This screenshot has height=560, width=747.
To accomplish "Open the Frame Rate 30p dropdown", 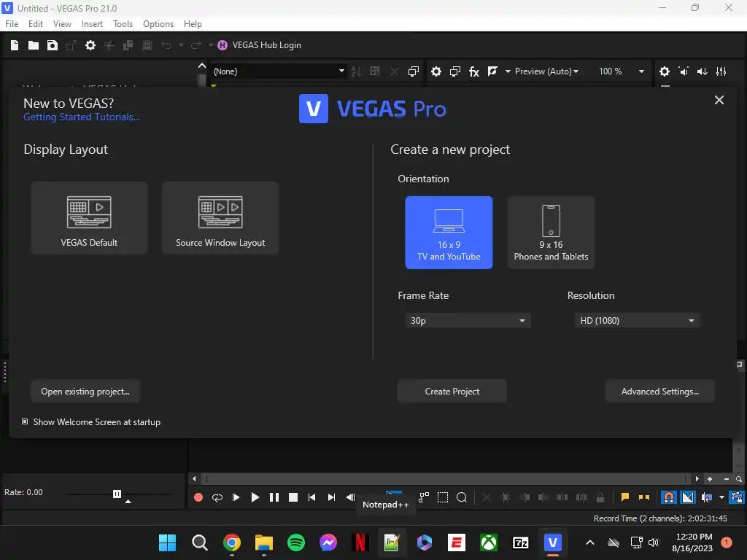I will (x=468, y=321).
